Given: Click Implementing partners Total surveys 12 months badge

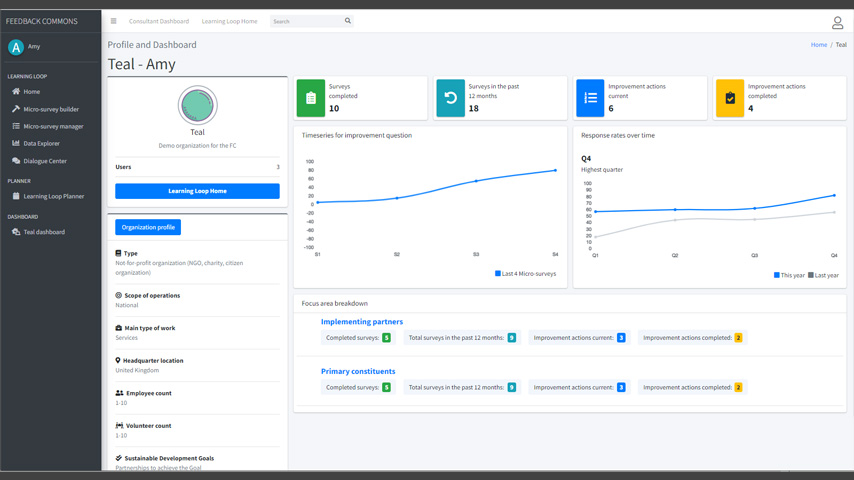Looking at the screenshot, I should [x=511, y=338].
